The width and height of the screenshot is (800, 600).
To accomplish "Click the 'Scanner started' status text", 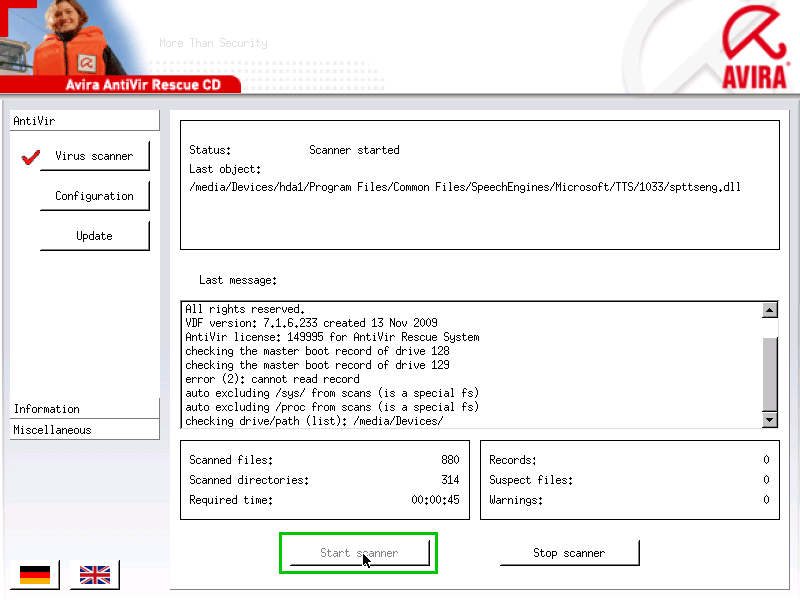I will click(354, 150).
